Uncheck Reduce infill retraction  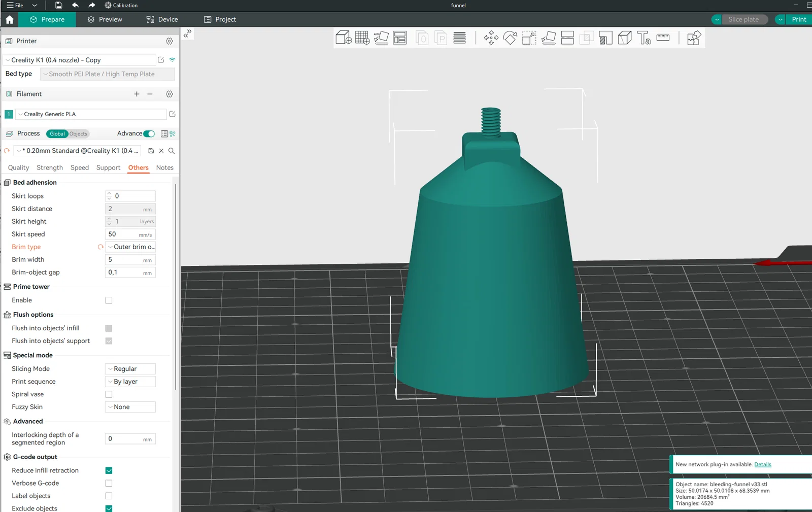(x=109, y=470)
